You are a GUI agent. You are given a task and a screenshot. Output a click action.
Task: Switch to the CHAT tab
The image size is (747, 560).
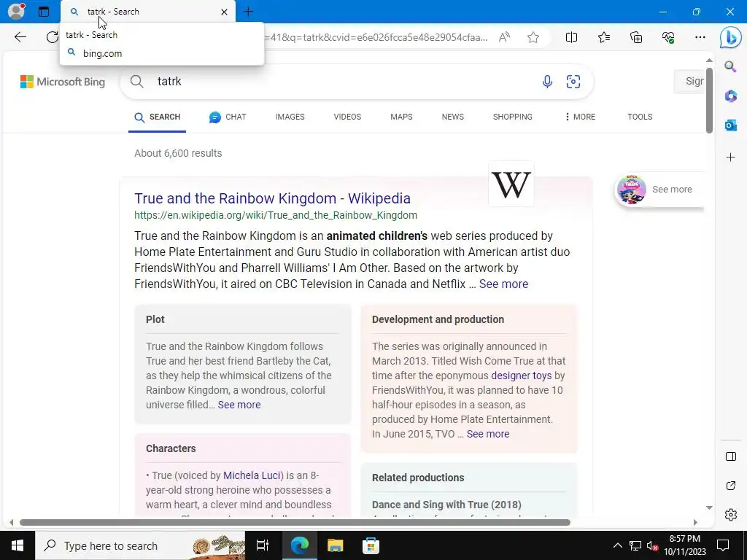click(x=228, y=117)
